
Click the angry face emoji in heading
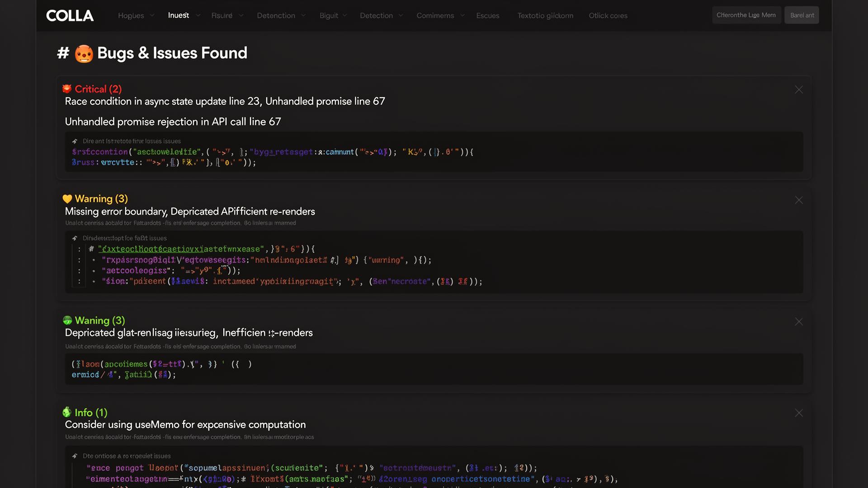point(84,54)
